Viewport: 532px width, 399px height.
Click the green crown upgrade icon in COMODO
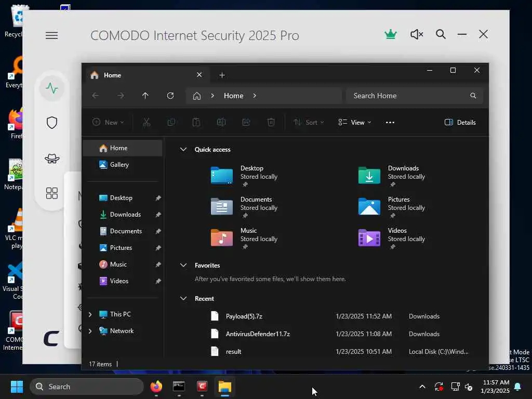point(391,34)
